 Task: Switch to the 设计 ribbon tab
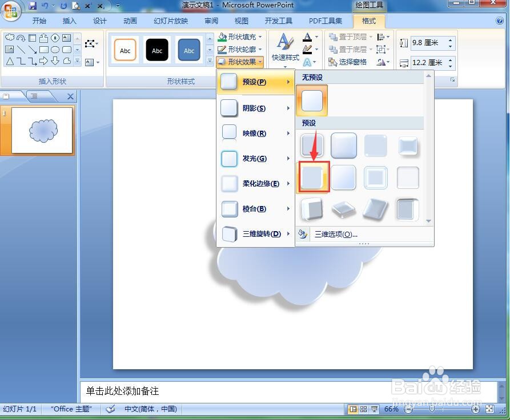tap(99, 21)
